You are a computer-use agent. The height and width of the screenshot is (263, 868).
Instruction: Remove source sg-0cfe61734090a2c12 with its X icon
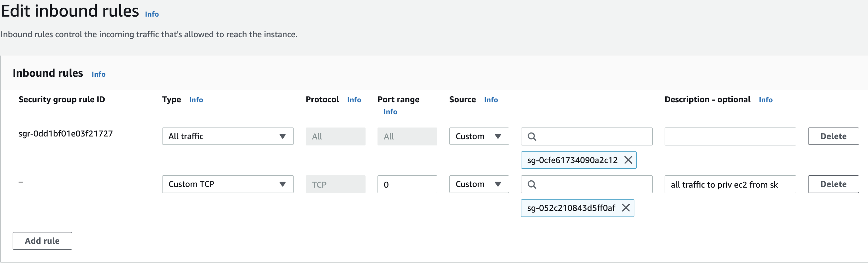coord(628,160)
